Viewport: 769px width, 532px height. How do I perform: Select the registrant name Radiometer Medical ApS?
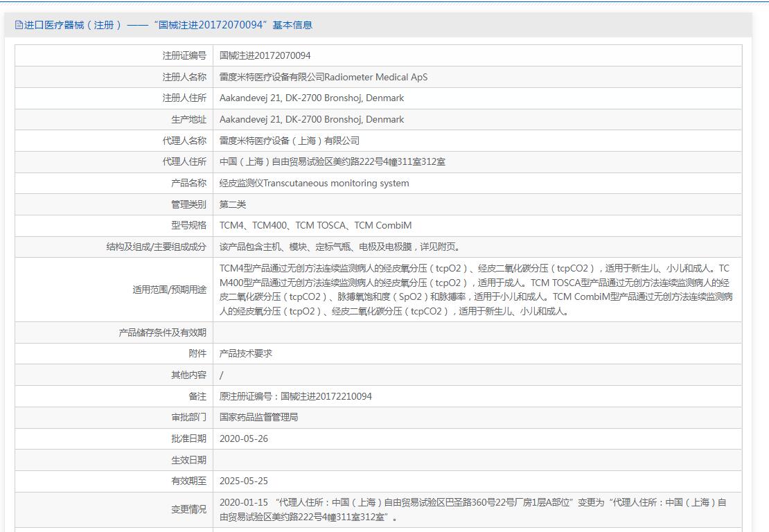[323, 77]
